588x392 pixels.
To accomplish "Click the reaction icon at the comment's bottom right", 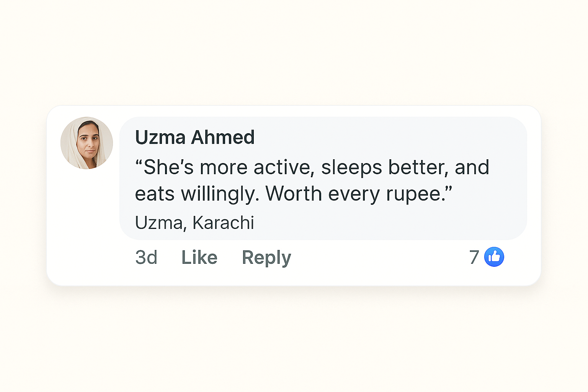I will point(494,257).
